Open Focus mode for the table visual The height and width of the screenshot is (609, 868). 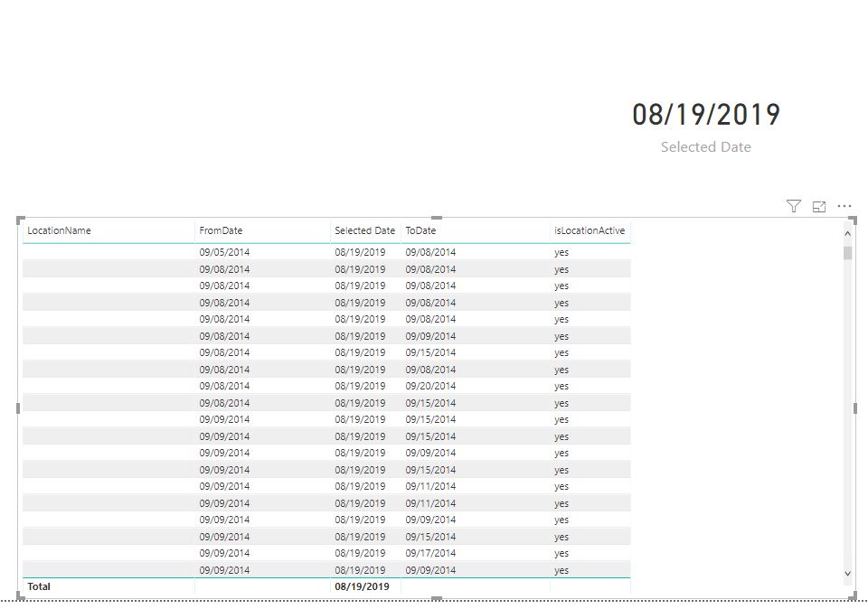point(819,206)
